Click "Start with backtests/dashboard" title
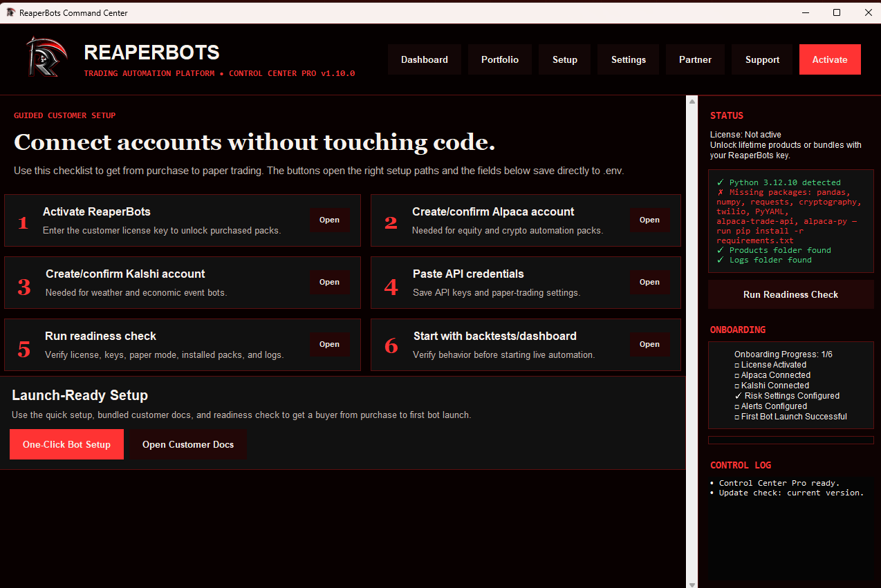The image size is (881, 588). [x=495, y=336]
